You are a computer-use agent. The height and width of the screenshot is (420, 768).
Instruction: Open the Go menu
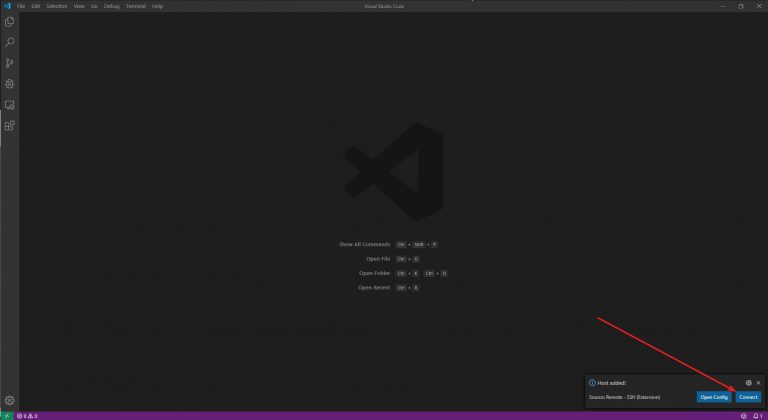tap(94, 6)
